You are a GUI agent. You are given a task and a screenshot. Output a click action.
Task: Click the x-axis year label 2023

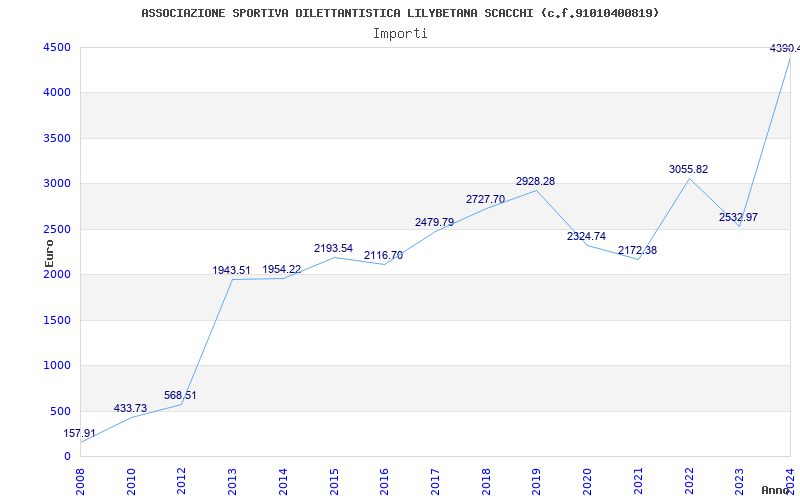740,482
